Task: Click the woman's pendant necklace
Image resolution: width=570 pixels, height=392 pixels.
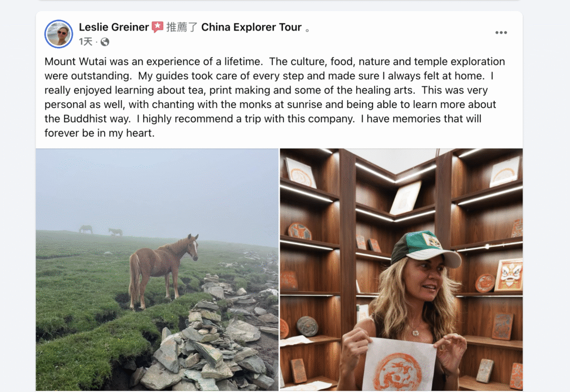Action: pyautogui.click(x=415, y=333)
